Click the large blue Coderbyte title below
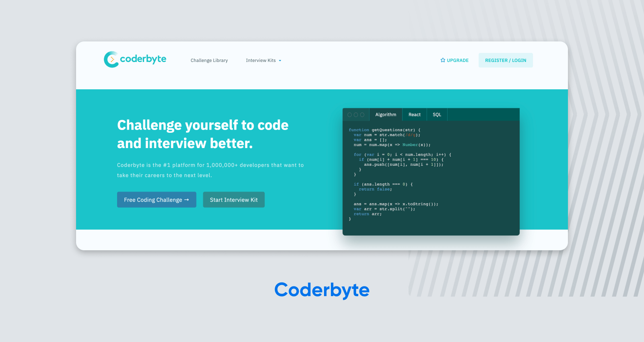 pos(322,290)
